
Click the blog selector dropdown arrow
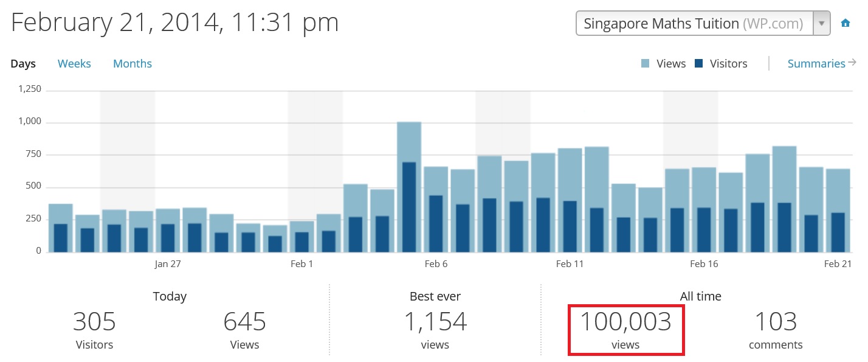[822, 24]
